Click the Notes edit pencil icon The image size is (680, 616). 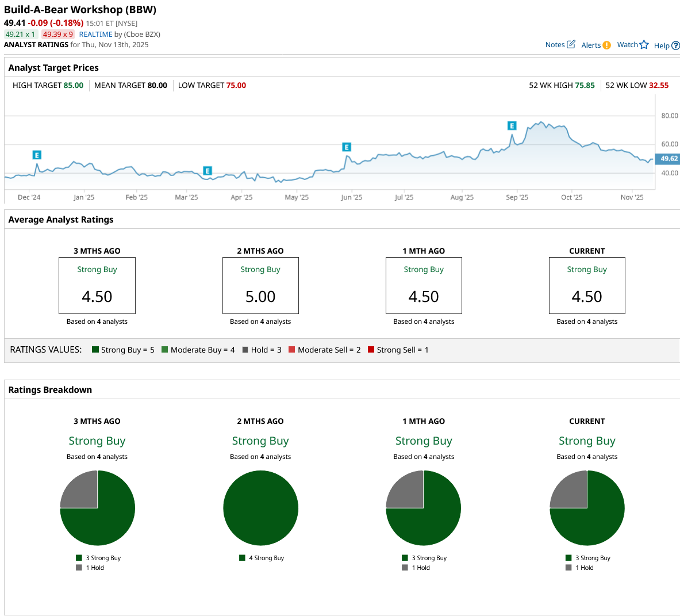[x=571, y=44]
